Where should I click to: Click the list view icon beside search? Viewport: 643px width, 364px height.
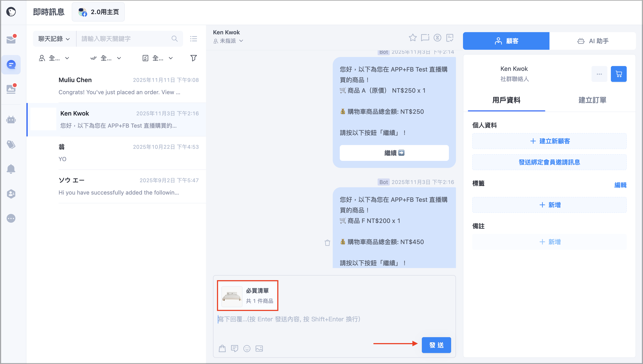click(x=193, y=39)
